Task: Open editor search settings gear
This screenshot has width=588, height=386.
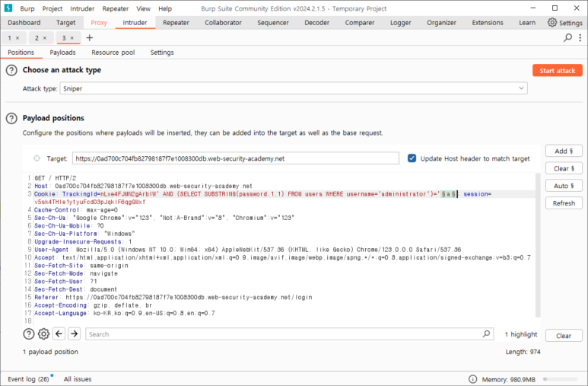Action: pos(43,333)
